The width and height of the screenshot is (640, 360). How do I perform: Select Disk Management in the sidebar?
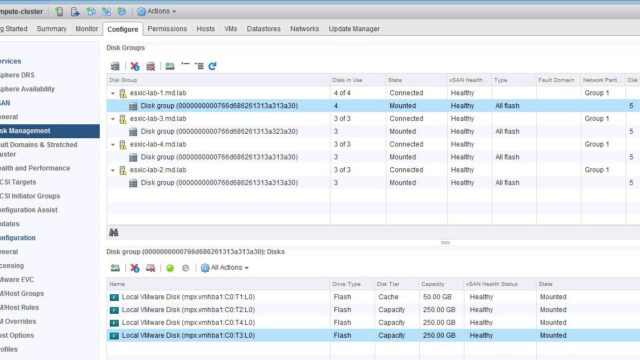[50, 131]
